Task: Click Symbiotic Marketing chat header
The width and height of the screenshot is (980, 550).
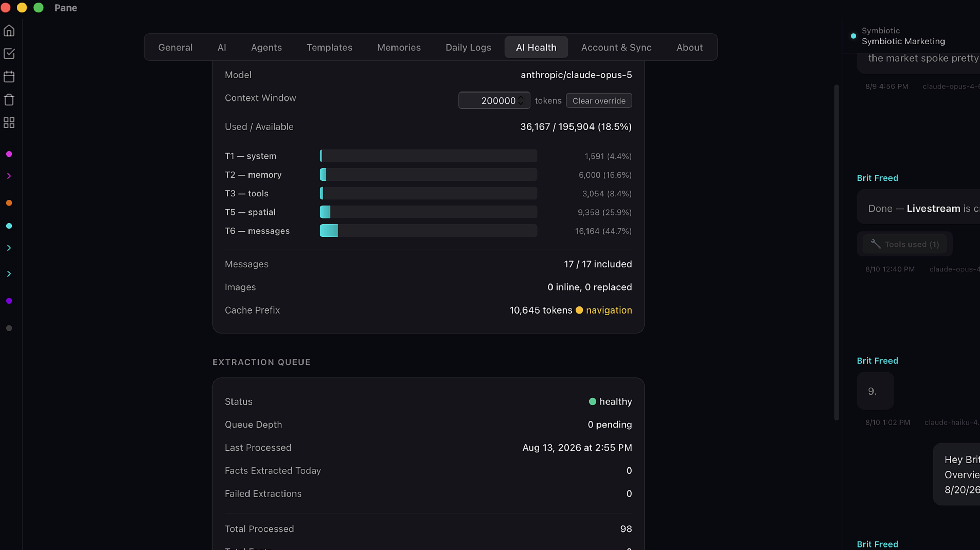Action: click(x=903, y=41)
